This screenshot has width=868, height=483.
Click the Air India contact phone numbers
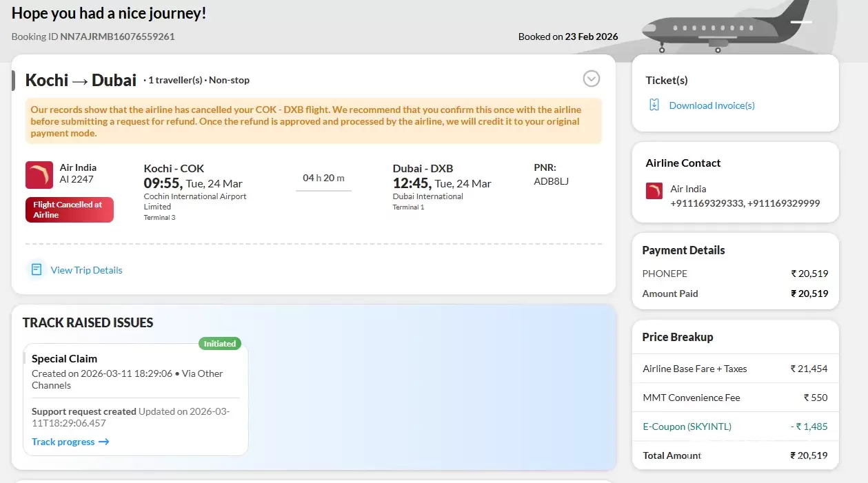click(745, 203)
